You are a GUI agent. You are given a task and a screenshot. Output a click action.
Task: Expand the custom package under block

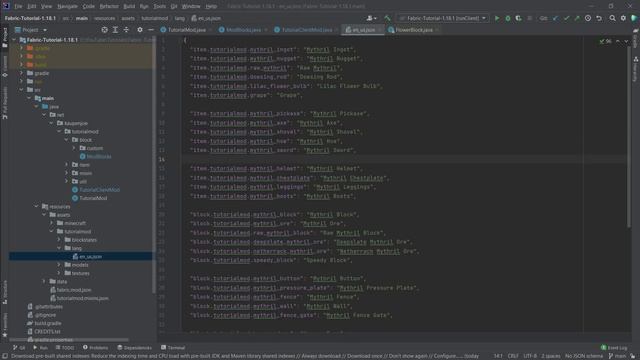[x=74, y=148]
